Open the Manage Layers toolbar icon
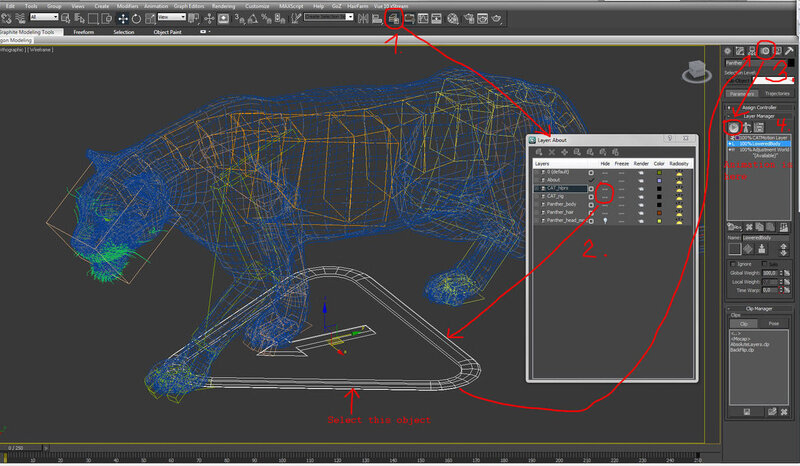Image resolution: width=800 pixels, height=466 pixels. tap(394, 18)
